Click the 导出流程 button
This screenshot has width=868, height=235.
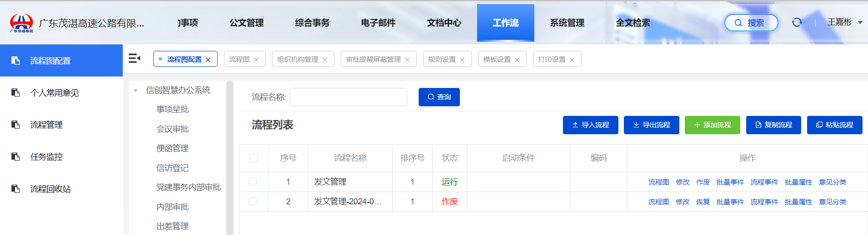[x=651, y=125]
